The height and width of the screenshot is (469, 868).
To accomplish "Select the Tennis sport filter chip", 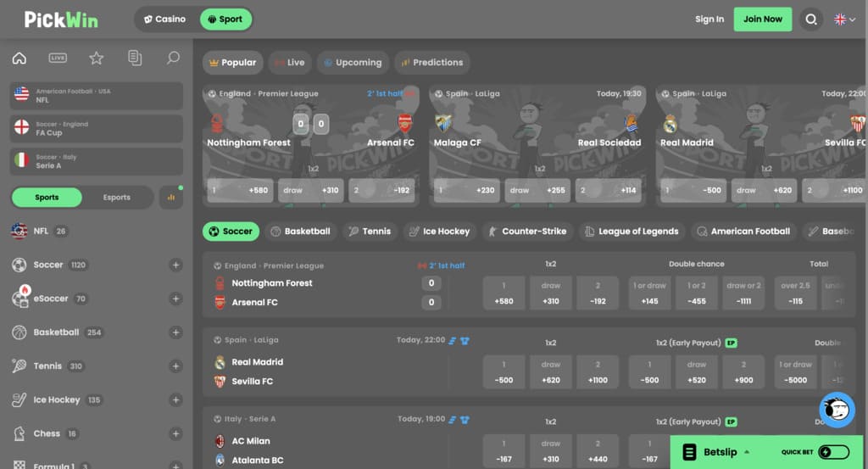I will 370,232.
